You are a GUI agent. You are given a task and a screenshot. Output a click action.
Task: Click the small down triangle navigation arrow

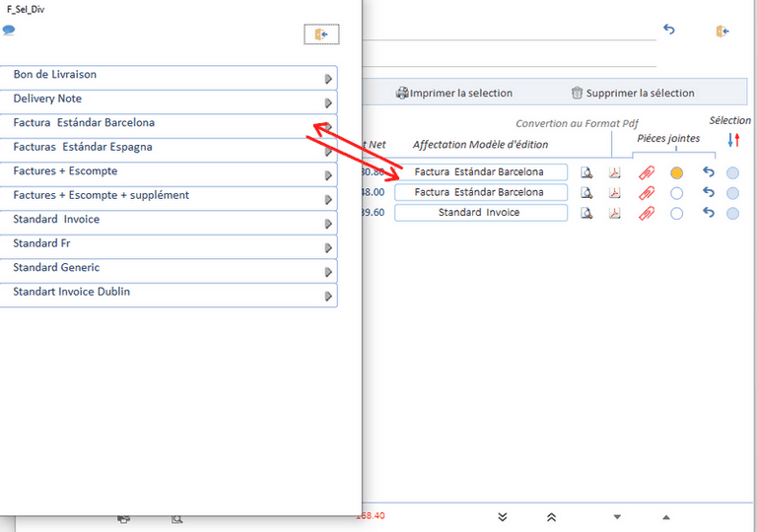617,517
